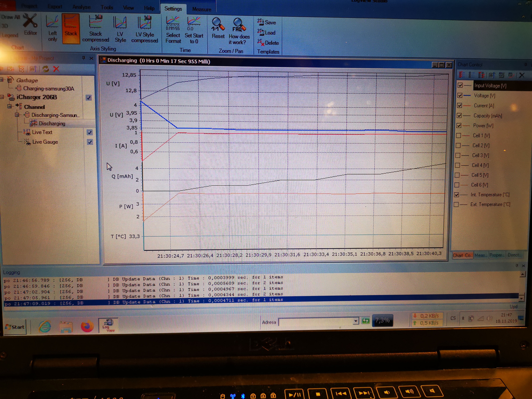This screenshot has width=532, height=399.
Task: Collapse the iCharger 206B tree node
Action: coord(2,97)
